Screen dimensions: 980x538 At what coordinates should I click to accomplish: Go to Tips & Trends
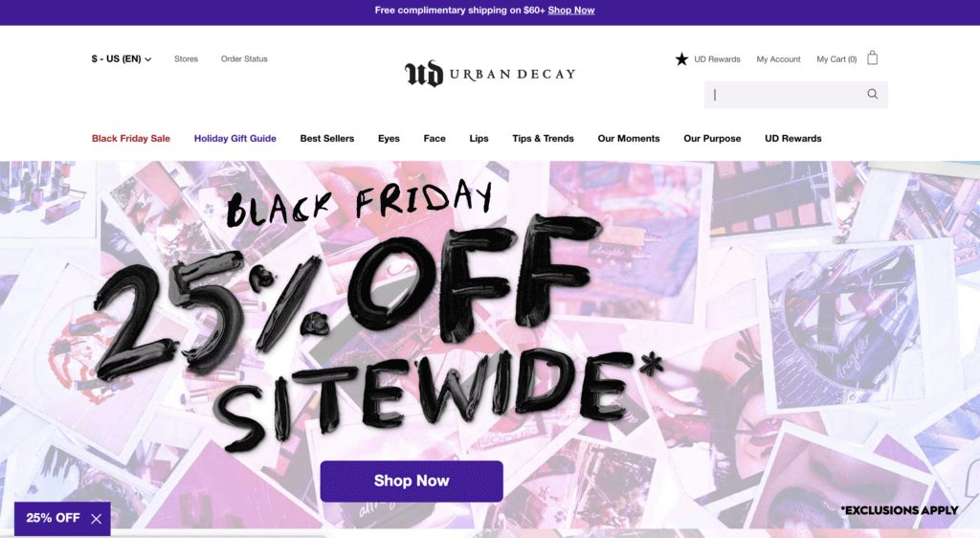tap(544, 139)
